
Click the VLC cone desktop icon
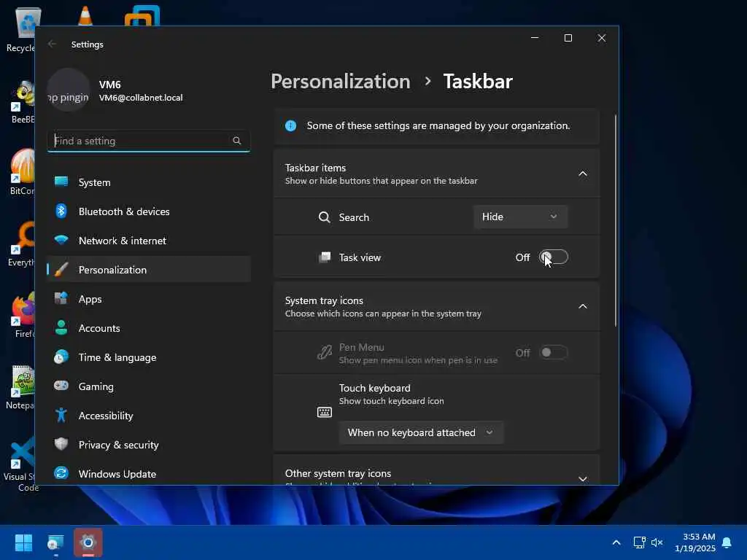pos(85,15)
